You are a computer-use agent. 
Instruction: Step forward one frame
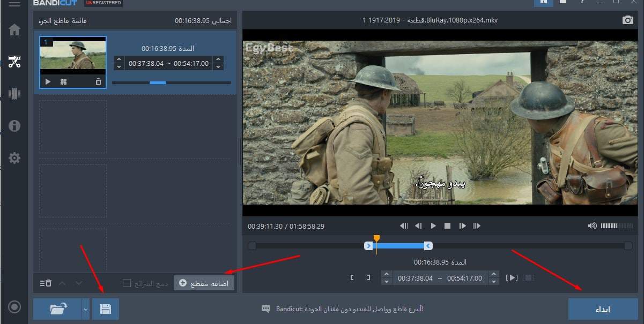(x=462, y=226)
